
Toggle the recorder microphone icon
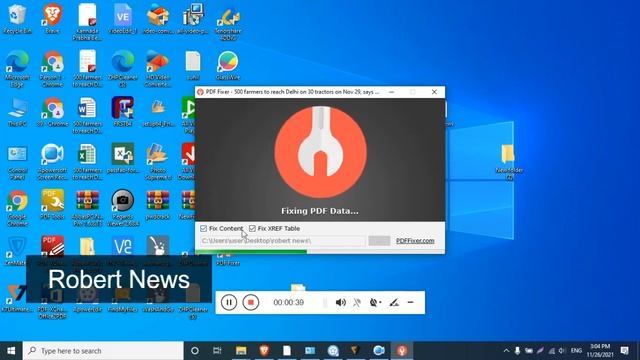[x=357, y=302]
